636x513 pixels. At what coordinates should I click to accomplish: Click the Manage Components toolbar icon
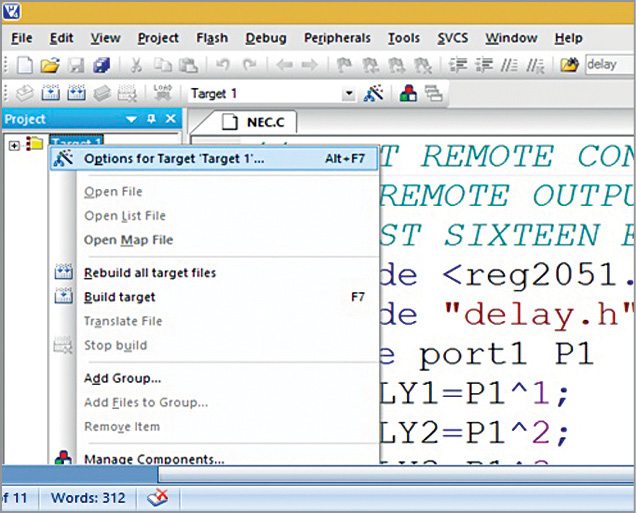point(408,94)
